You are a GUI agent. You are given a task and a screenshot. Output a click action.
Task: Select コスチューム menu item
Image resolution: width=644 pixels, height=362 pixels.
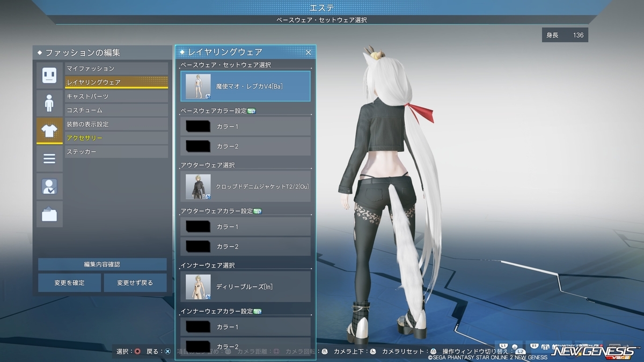click(116, 110)
